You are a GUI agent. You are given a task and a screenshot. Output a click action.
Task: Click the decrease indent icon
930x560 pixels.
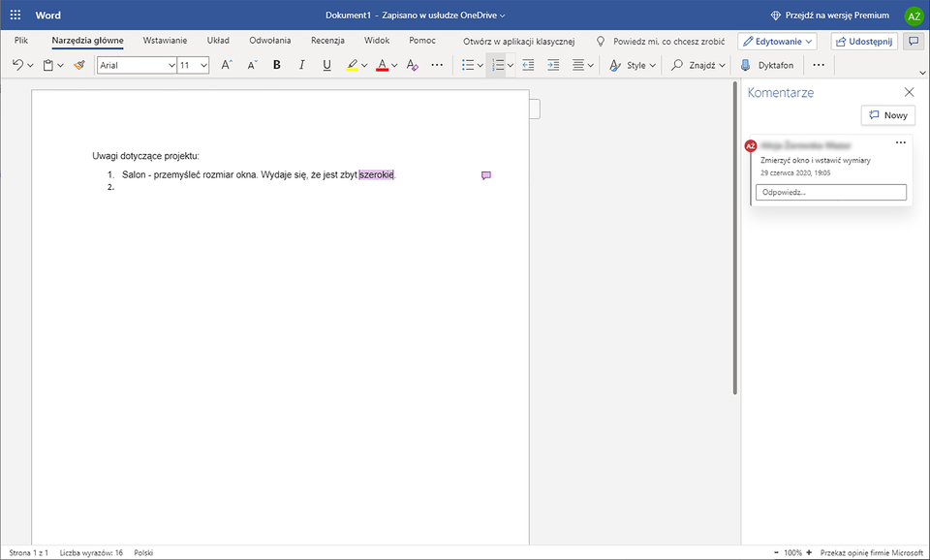528,65
